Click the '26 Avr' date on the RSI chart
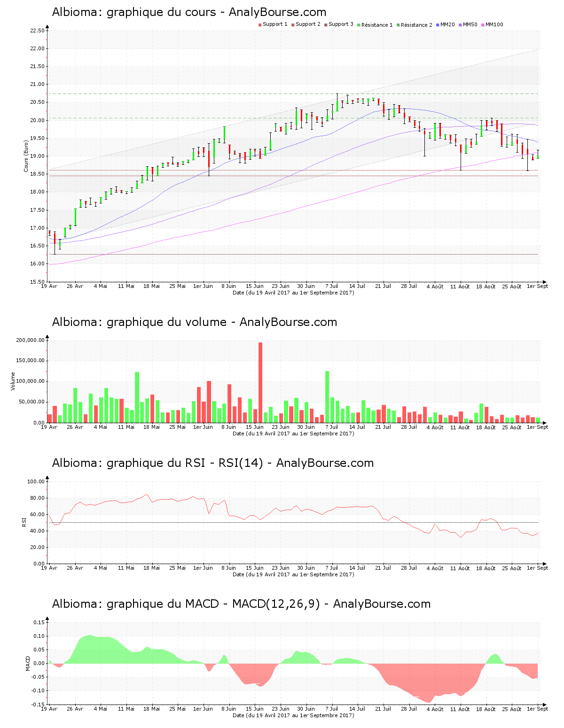Image resolution: width=564 pixels, height=728 pixels. point(75,568)
